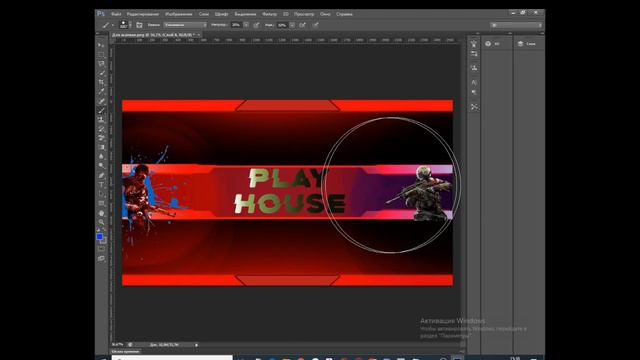Toggle pressure for opacity in options bar
Viewport: 640px width, 360px height.
click(x=256, y=25)
